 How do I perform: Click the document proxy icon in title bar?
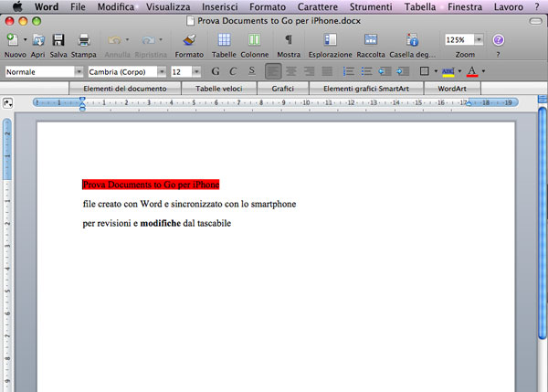190,21
